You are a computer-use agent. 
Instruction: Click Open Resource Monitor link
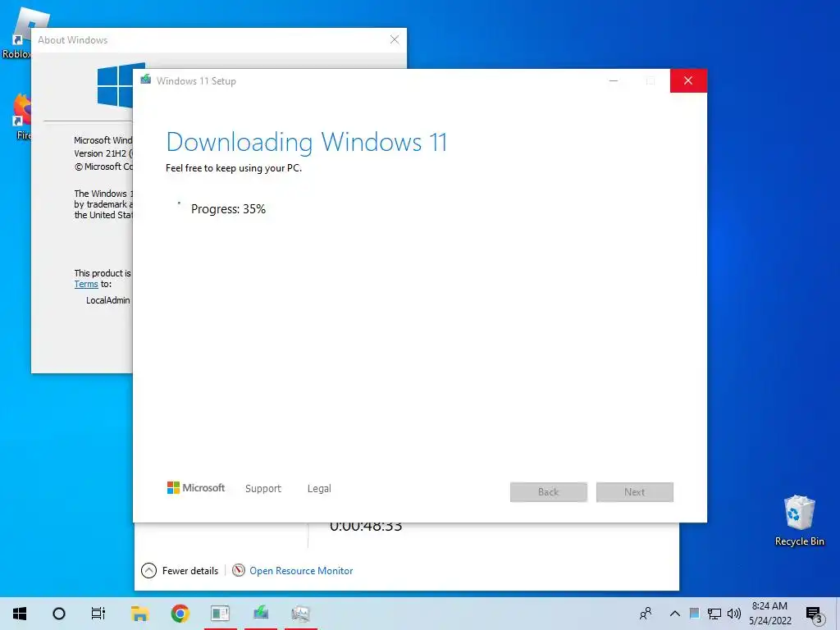(301, 571)
